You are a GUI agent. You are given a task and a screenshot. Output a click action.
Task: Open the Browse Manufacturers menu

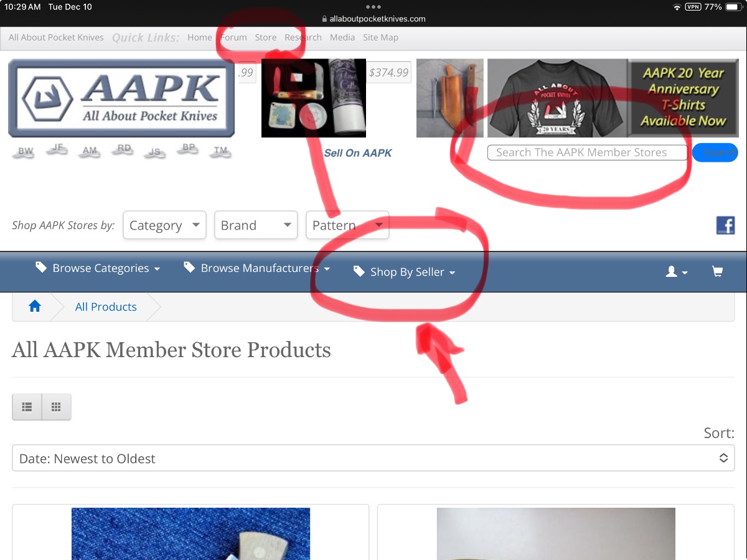256,268
